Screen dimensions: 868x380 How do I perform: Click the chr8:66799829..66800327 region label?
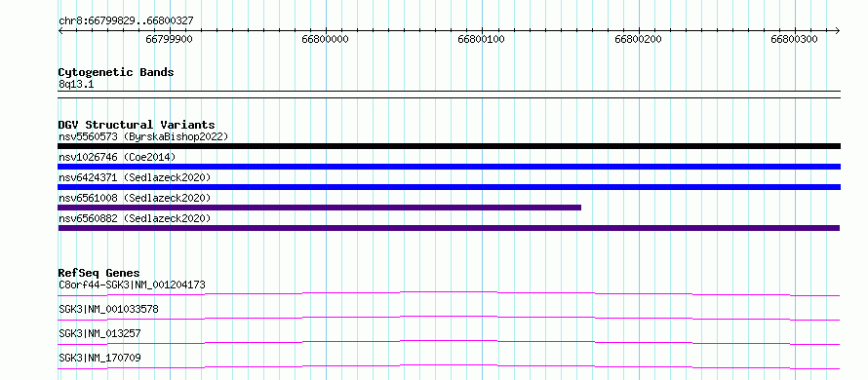pyautogui.click(x=126, y=20)
